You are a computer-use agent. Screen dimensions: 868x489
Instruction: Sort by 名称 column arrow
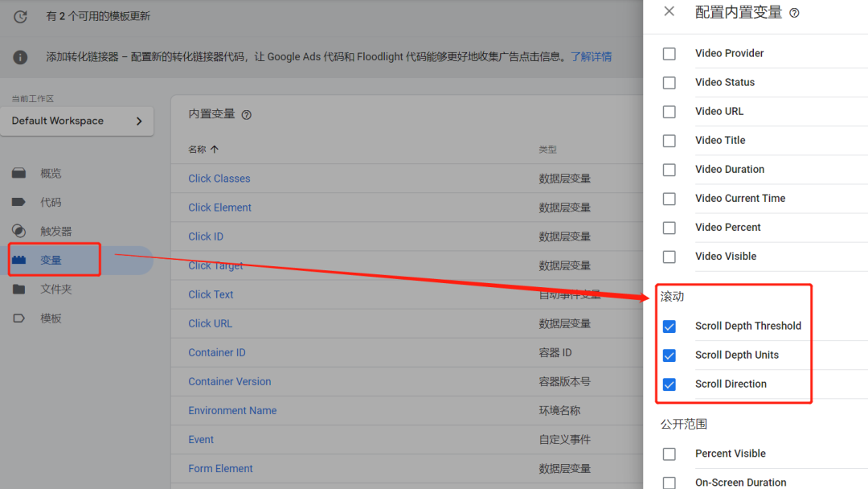coord(215,150)
